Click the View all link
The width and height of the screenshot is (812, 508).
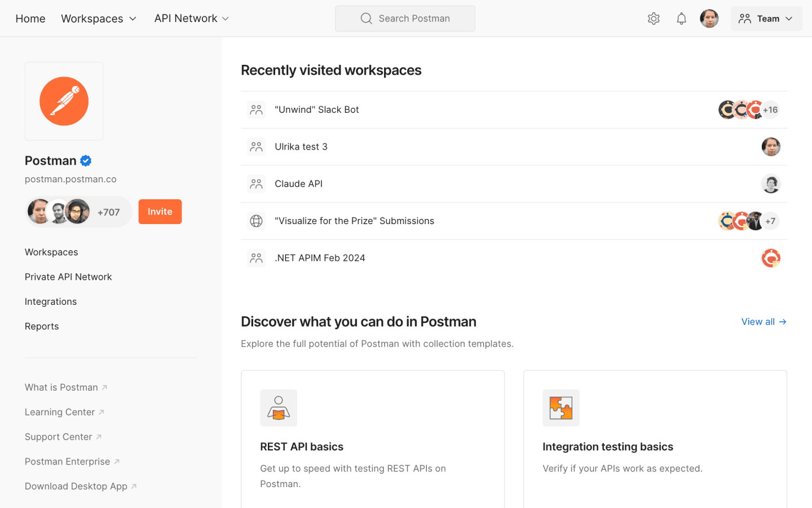click(x=764, y=322)
